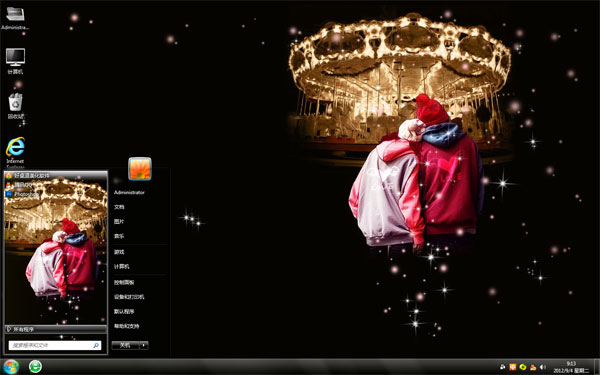Image resolution: width=600 pixels, height=375 pixels.
Task: Click the white tray icon beside the IME icon
Action: (x=503, y=367)
